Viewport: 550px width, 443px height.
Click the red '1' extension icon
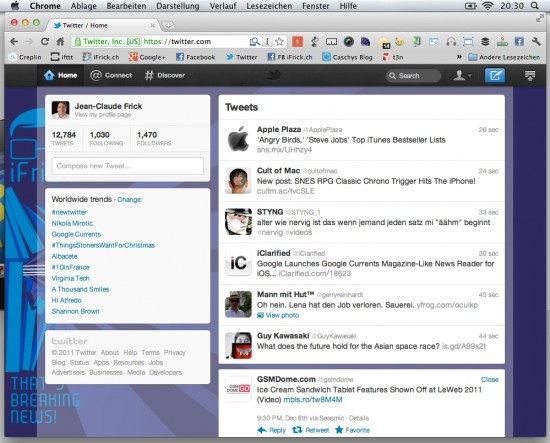click(297, 41)
